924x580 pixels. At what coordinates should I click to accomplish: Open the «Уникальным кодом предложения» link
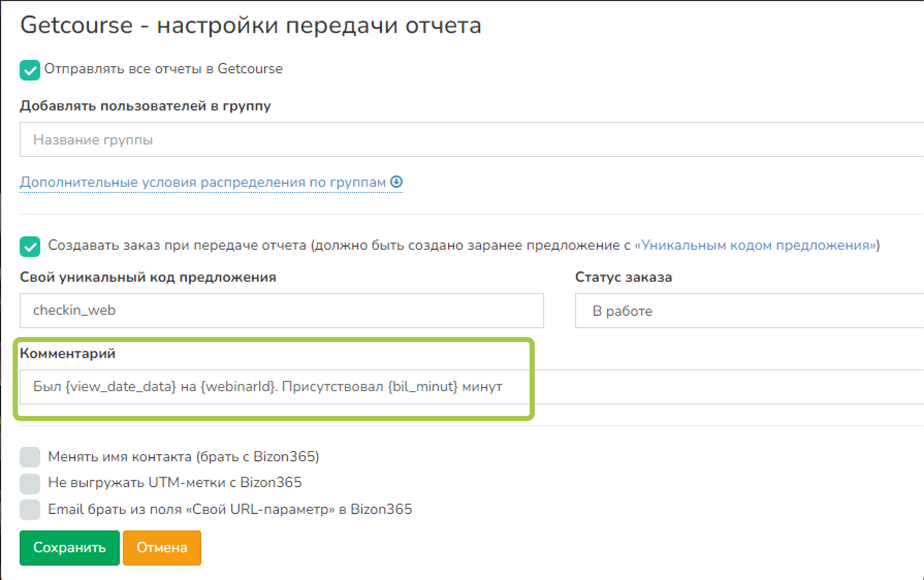757,246
